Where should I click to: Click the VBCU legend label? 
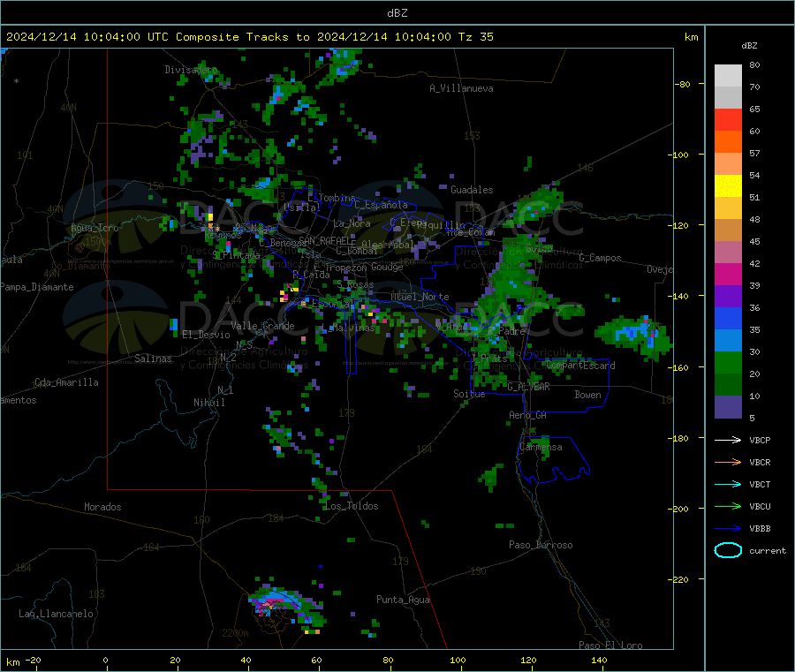click(x=760, y=506)
